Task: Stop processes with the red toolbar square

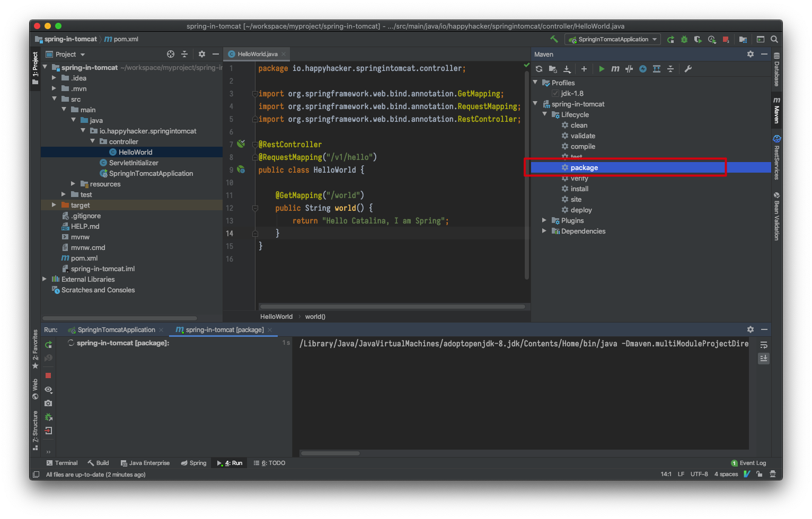Action: coord(726,39)
